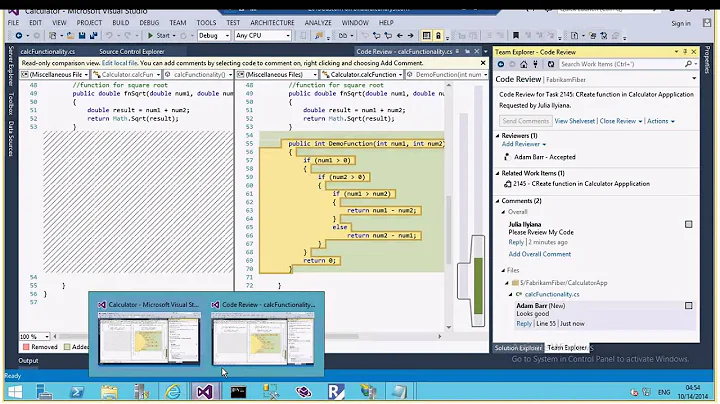Check Julia Ilyiana comment checkbox
The width and height of the screenshot is (720, 404).
pyautogui.click(x=688, y=224)
